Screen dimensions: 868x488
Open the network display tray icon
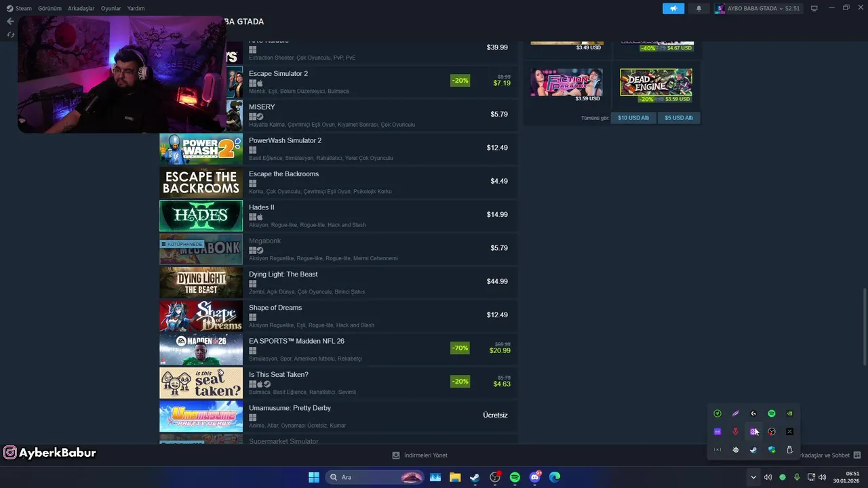[x=811, y=477]
